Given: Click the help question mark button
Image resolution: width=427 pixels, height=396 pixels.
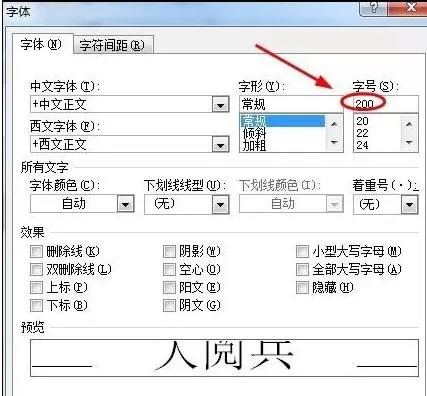Looking at the screenshot, I should (x=374, y=8).
